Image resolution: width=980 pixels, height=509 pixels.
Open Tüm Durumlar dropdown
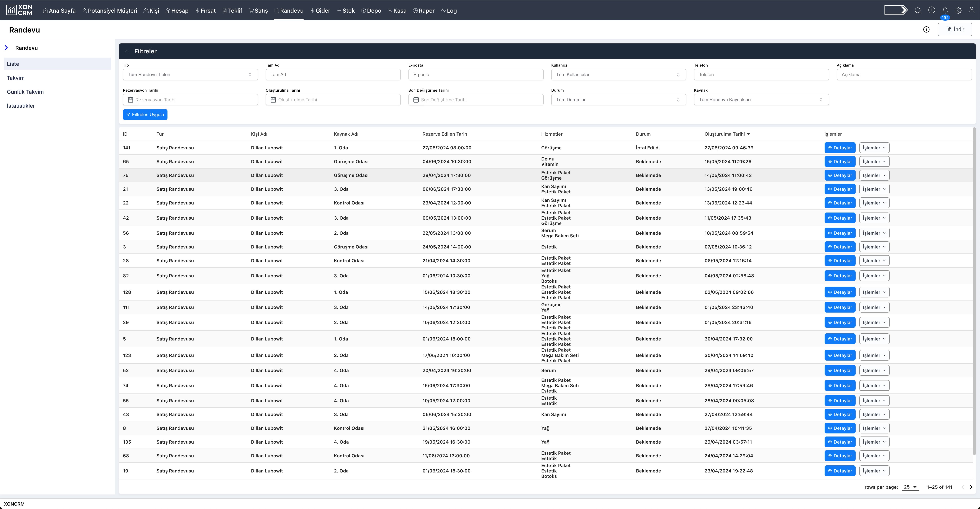point(619,100)
